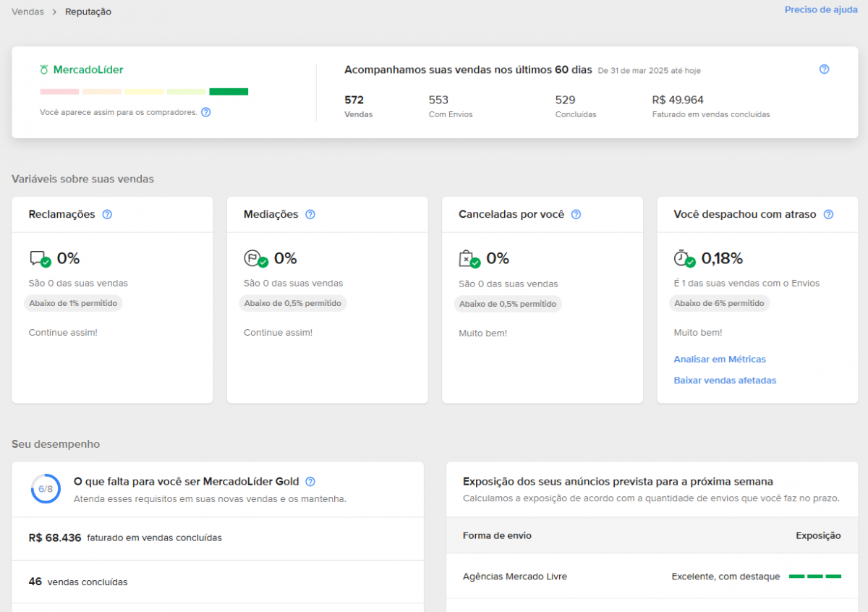Open the Reclamações help tooltip icon

[107, 214]
